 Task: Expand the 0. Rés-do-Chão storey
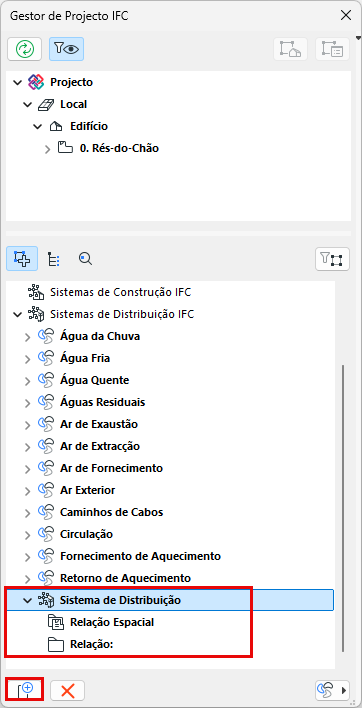coord(48,149)
